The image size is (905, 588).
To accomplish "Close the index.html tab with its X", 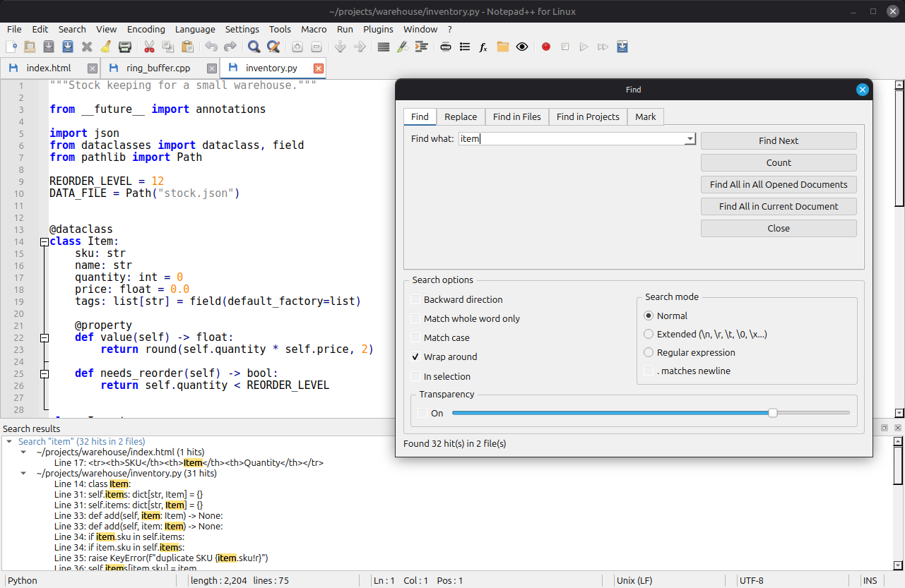I will click(93, 68).
